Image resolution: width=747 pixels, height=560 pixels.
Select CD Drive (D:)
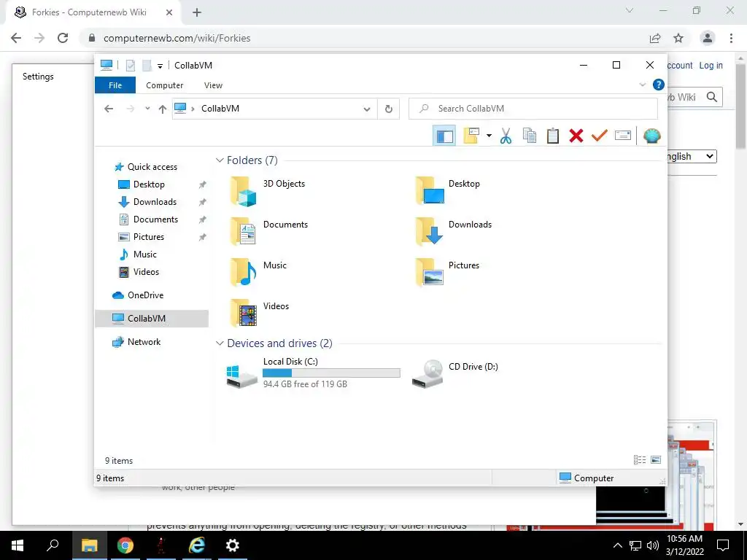pyautogui.click(x=454, y=373)
